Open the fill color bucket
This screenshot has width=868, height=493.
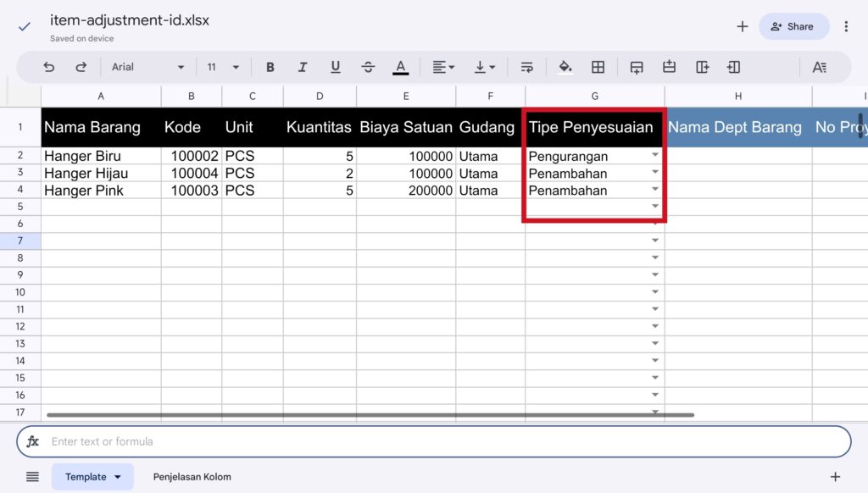coord(565,67)
